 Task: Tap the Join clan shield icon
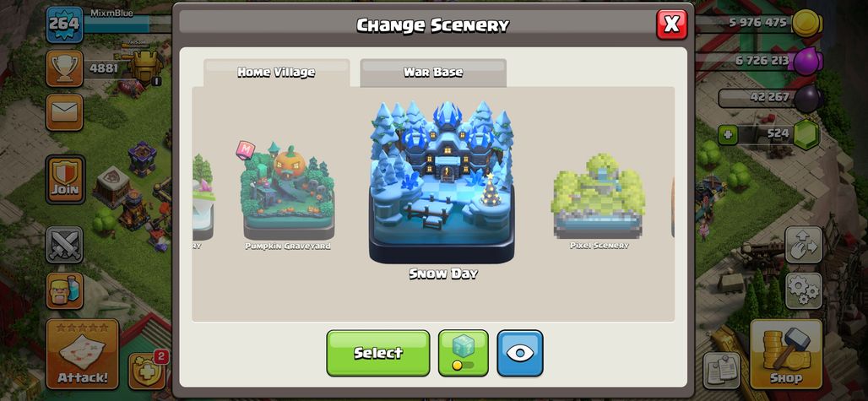(x=65, y=179)
